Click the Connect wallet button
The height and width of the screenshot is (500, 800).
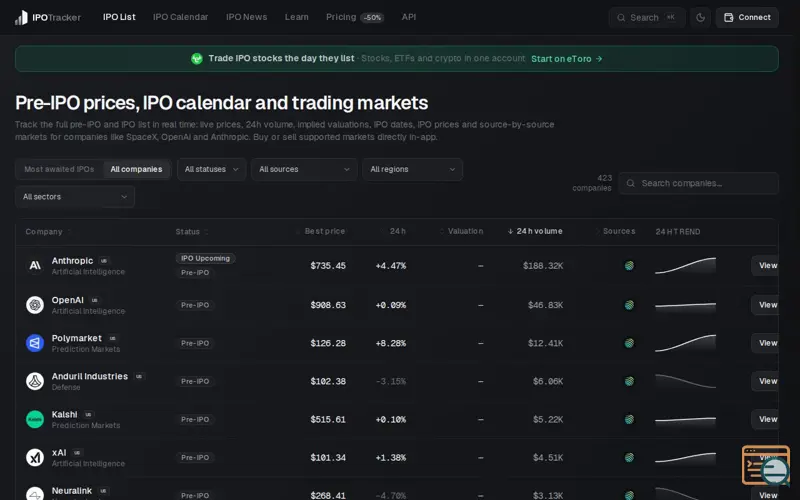747,17
